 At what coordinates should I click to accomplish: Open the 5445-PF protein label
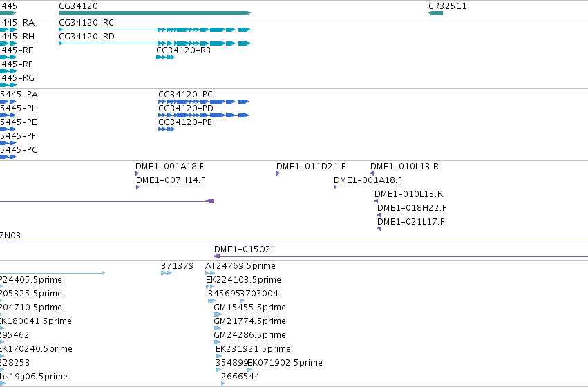click(18, 135)
